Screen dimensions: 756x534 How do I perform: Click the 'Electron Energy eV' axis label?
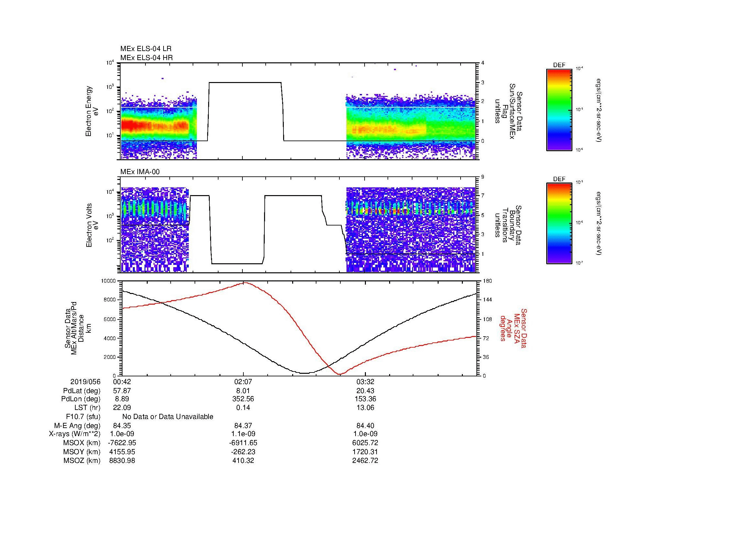[x=92, y=111]
